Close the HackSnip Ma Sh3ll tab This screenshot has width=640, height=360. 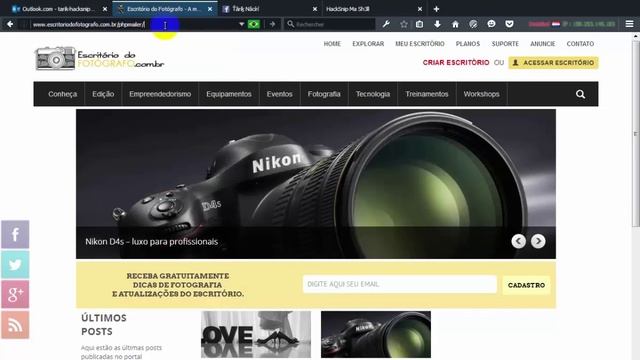pyautogui.click(x=420, y=9)
